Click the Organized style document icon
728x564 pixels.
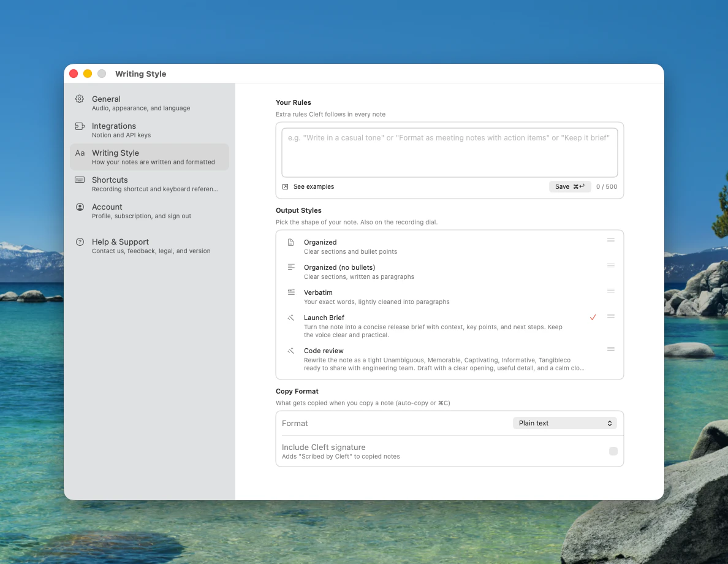pyautogui.click(x=290, y=242)
